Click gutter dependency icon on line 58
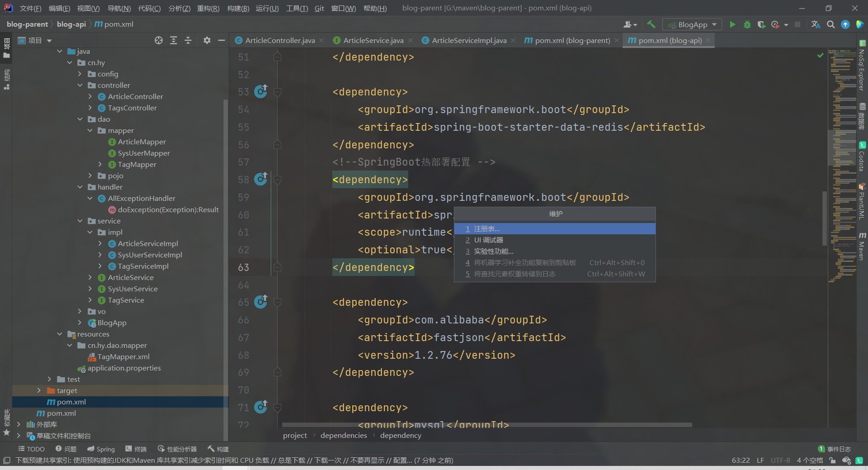The height and width of the screenshot is (470, 868). point(261,179)
